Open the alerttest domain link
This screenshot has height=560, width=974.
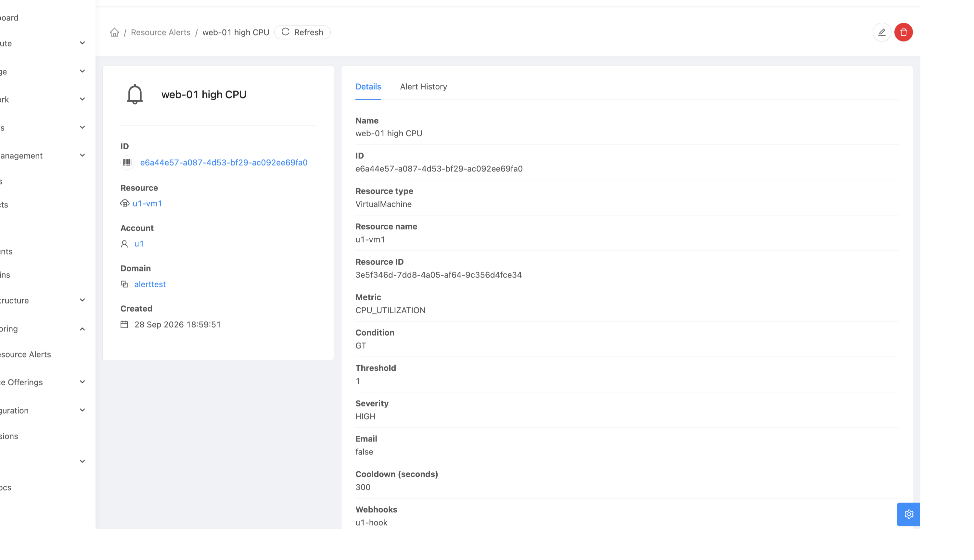(150, 284)
